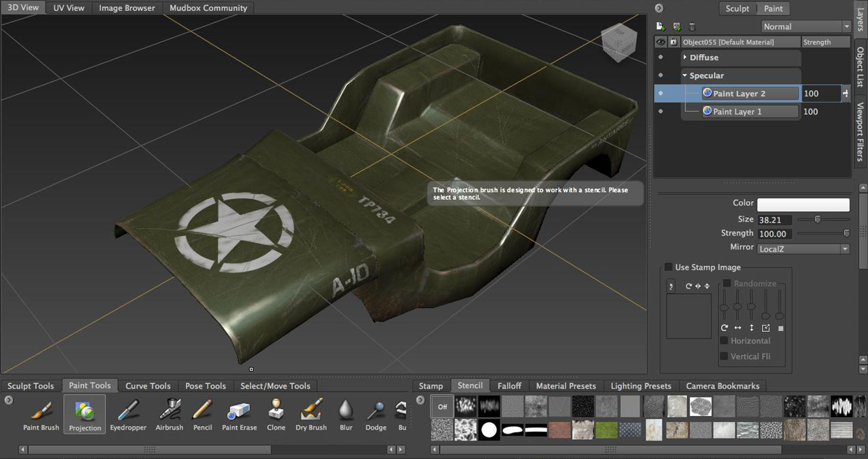
Task: Toggle the Vertical Flip checkbox
Action: pyautogui.click(x=724, y=356)
